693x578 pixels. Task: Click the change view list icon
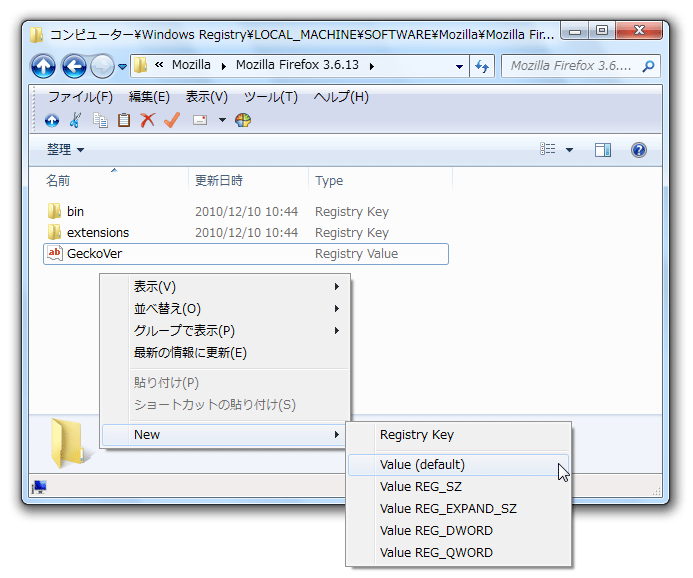(548, 149)
